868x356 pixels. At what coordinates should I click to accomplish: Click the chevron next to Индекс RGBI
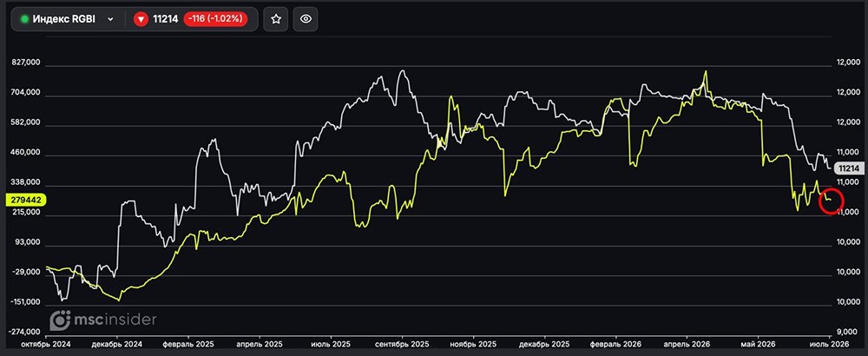(110, 19)
